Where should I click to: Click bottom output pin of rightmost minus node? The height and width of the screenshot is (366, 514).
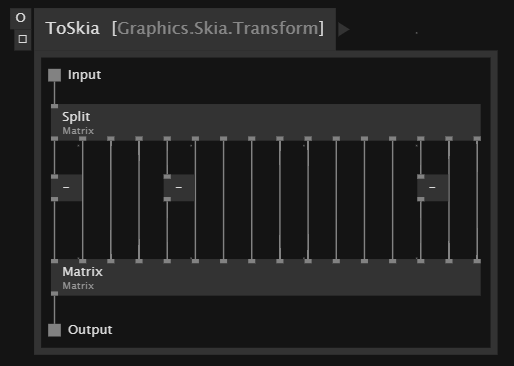pyautogui.click(x=421, y=199)
